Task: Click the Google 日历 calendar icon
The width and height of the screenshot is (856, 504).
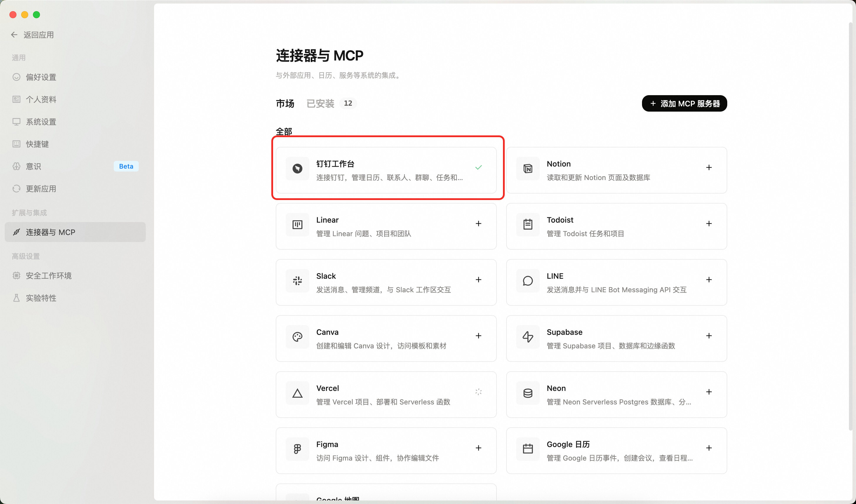Action: tap(528, 449)
